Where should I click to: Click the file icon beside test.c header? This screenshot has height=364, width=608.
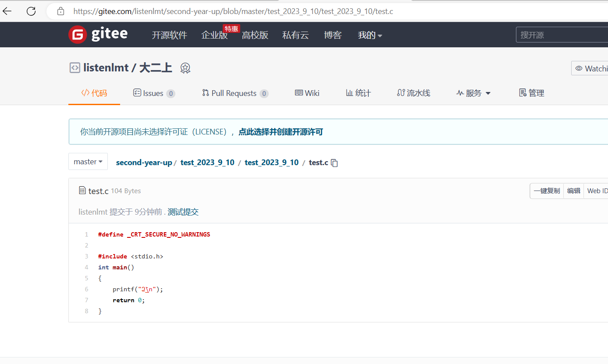[x=82, y=191]
